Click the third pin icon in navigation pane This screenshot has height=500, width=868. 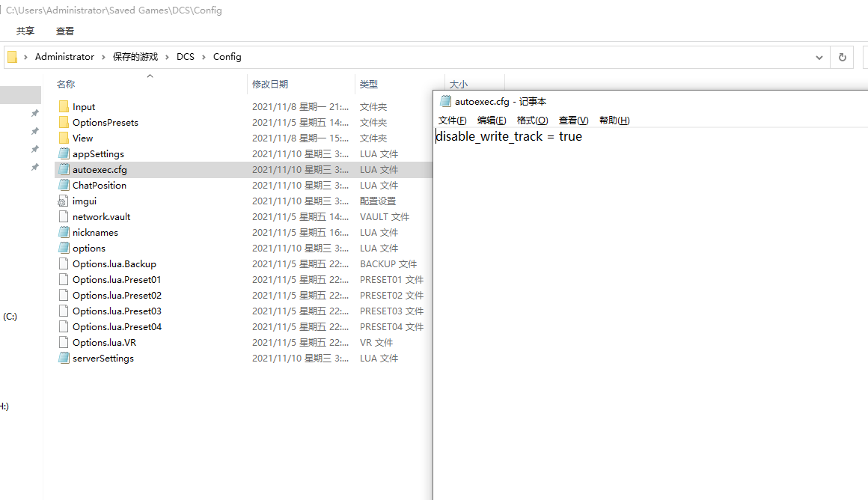tap(35, 149)
